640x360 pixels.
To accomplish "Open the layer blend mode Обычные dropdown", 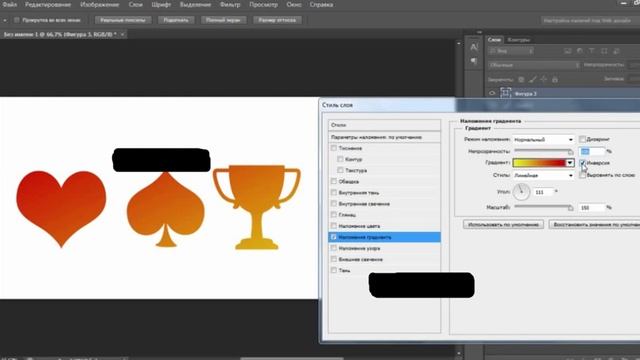I will coord(534,65).
